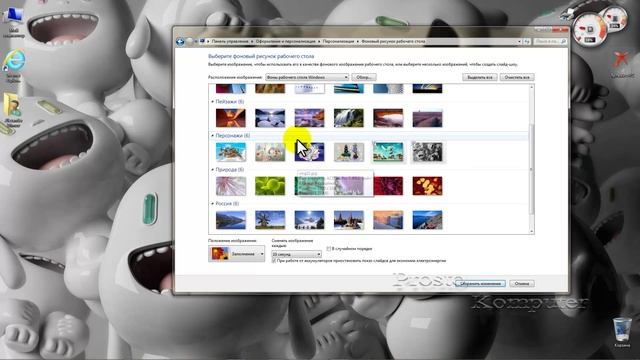Viewport: 640px width, 360px height.
Task: Click the wallpaper list scroll-up arrow
Action: click(531, 87)
